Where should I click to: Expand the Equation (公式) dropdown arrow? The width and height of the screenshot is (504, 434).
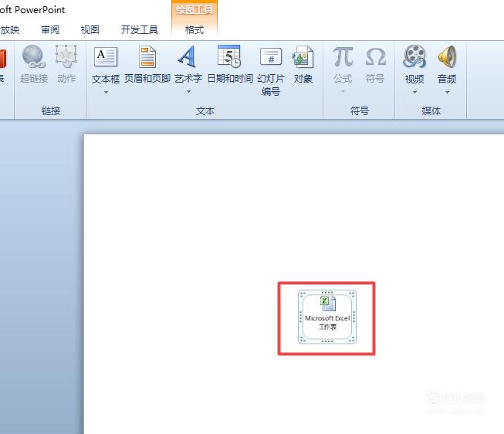pos(343,92)
